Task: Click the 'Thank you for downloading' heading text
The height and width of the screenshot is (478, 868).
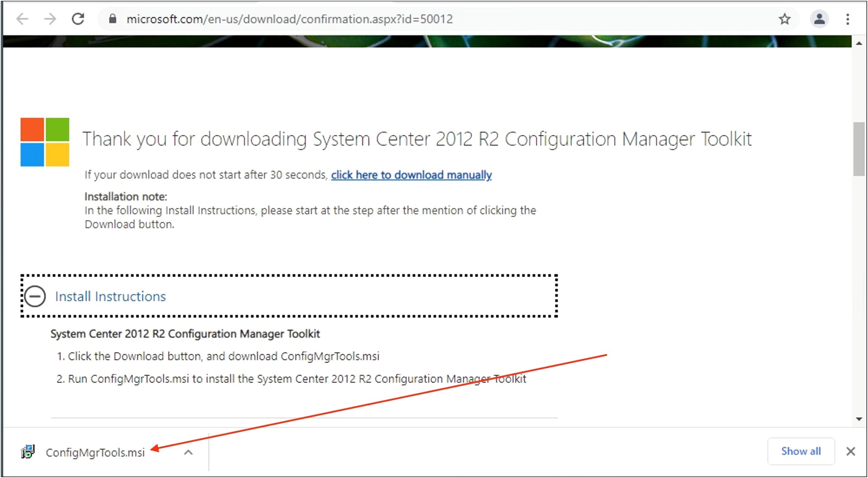Action: (417, 139)
